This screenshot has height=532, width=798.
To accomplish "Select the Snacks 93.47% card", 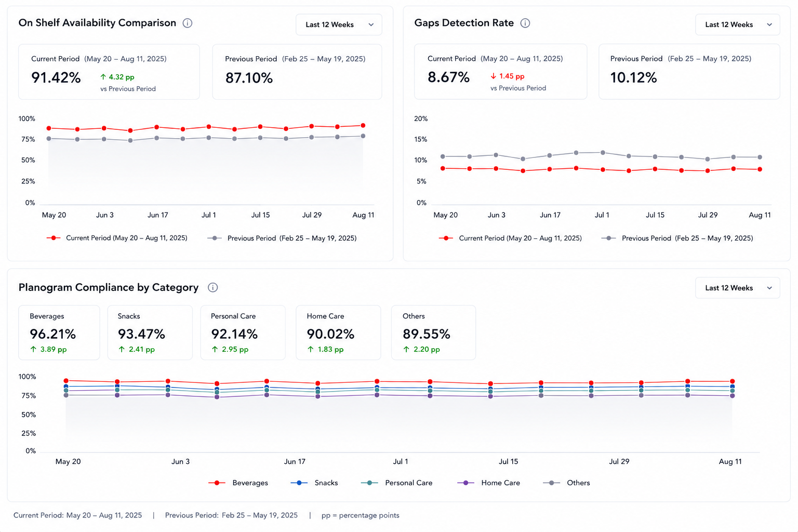I will point(150,332).
